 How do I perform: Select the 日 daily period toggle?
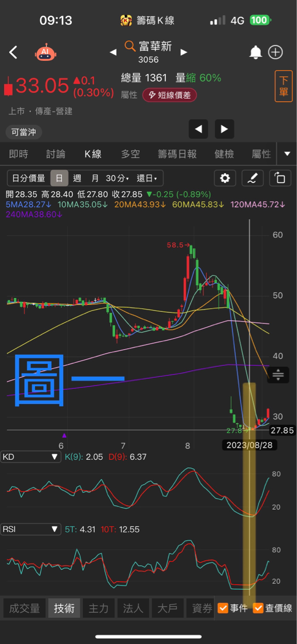pos(59,178)
